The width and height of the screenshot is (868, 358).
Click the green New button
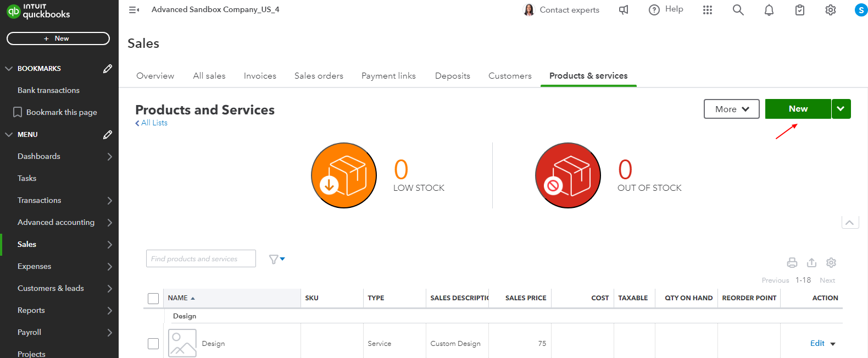pos(798,109)
